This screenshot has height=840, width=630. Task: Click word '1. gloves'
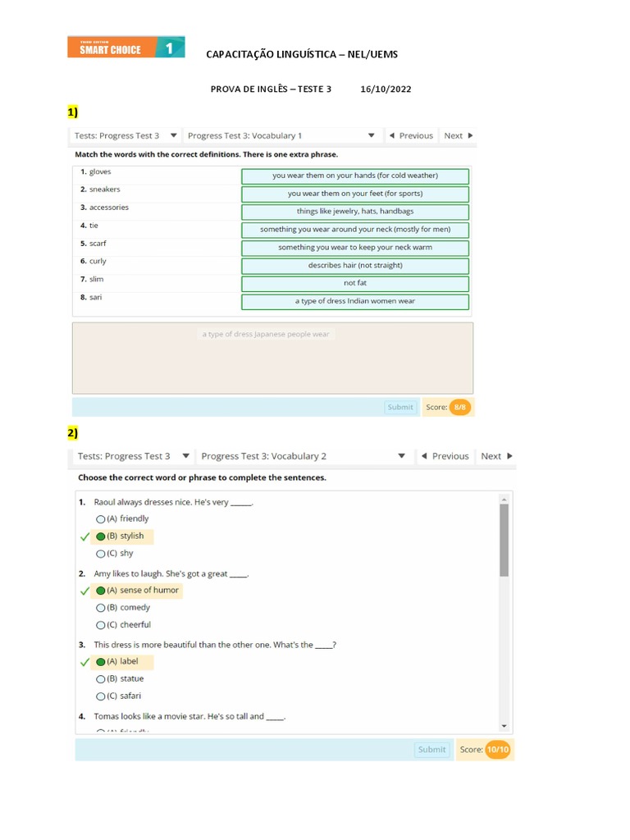click(x=95, y=171)
